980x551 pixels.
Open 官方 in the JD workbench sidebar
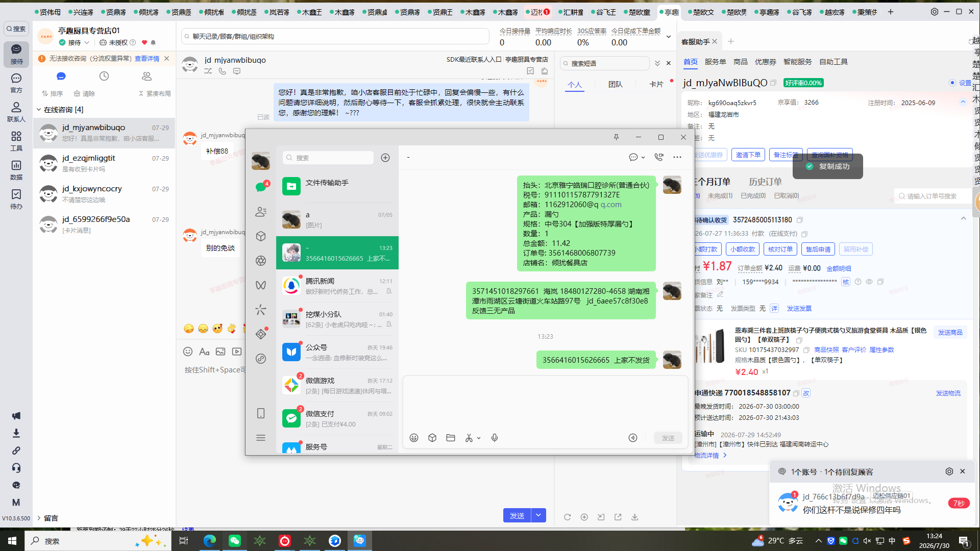pyautogui.click(x=16, y=83)
